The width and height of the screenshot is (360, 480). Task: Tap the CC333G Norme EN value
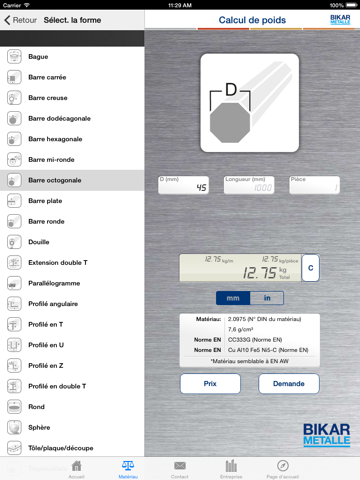click(255, 340)
